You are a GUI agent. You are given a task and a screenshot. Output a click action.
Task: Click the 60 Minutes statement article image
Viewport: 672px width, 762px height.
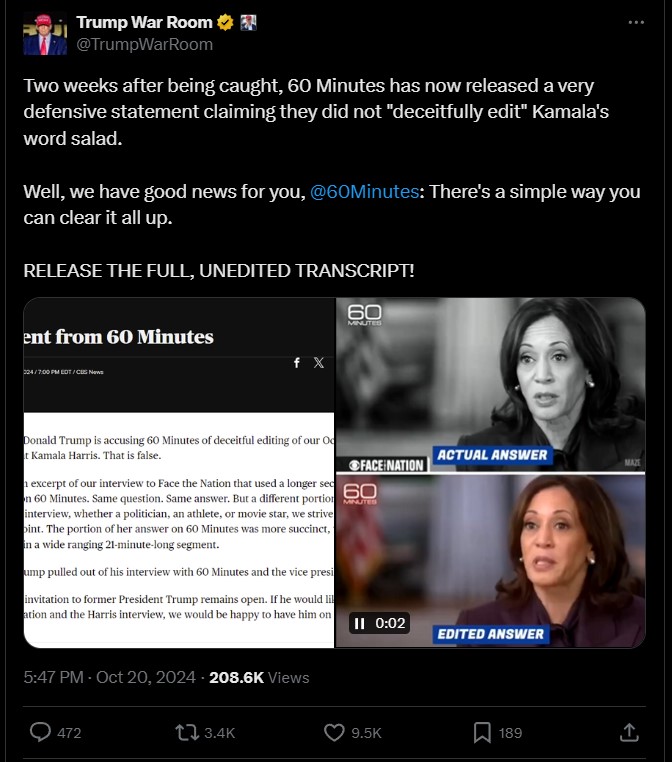point(179,473)
